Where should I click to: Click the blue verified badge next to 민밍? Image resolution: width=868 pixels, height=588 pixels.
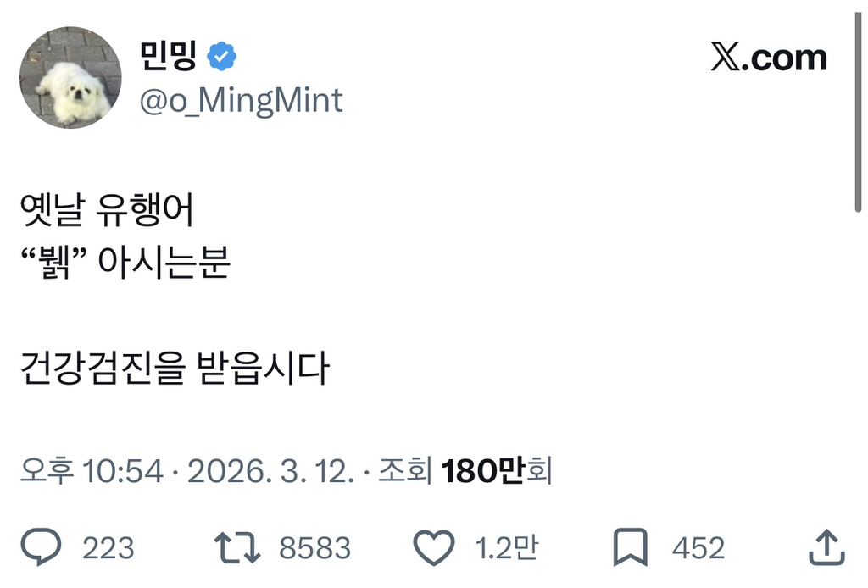coord(222,58)
